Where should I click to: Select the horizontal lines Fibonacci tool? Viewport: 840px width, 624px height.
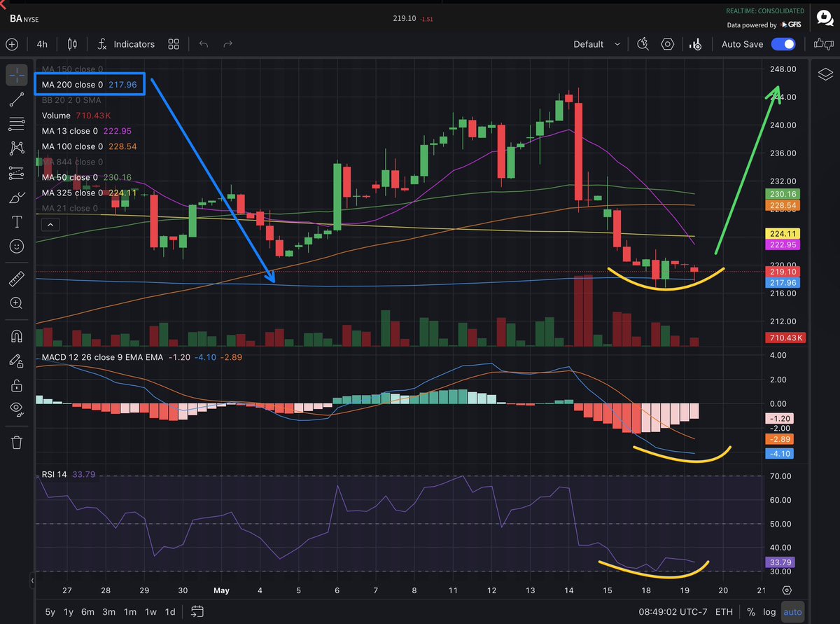17,124
